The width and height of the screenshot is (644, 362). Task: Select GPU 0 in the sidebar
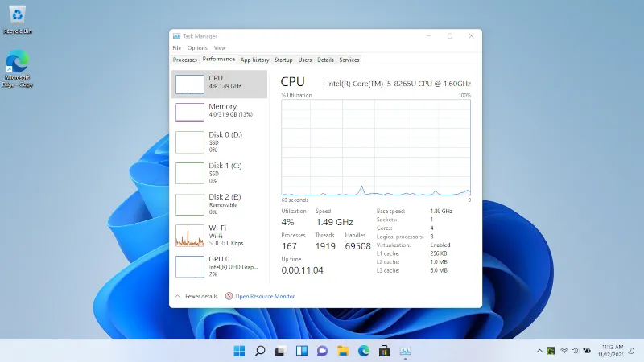(219, 266)
